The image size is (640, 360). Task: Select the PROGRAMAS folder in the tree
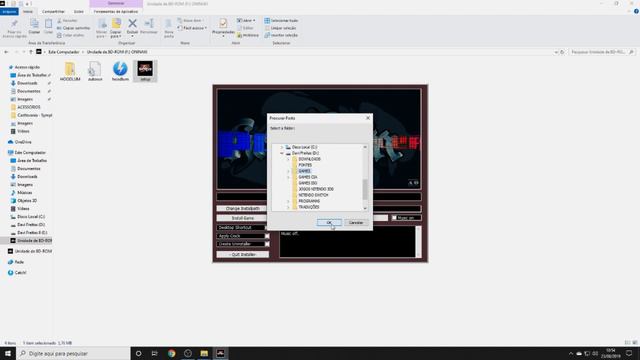[309, 201]
